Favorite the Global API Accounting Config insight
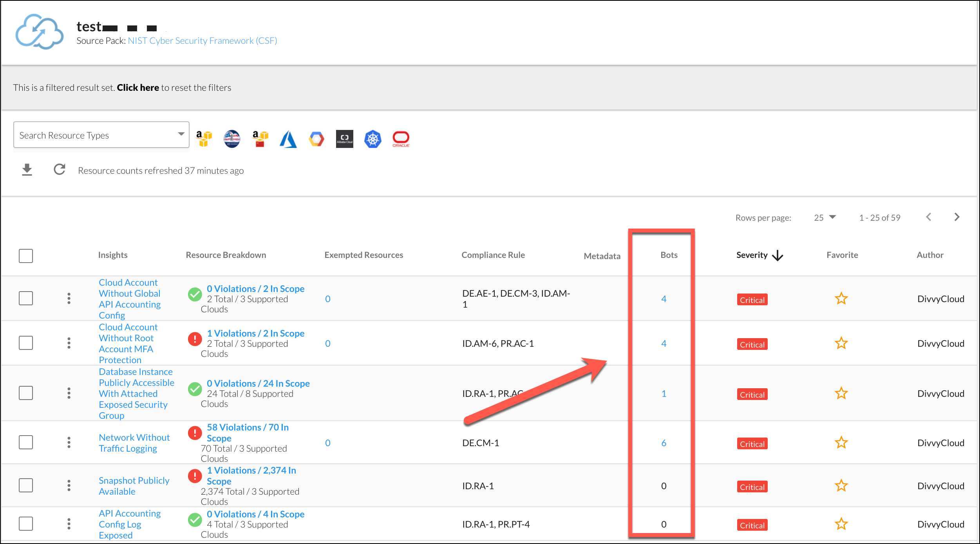Image resolution: width=980 pixels, height=544 pixels. point(841,299)
